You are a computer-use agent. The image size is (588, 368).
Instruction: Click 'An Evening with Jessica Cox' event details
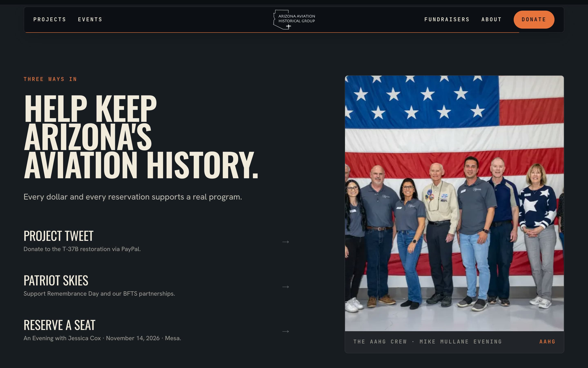coord(102,338)
